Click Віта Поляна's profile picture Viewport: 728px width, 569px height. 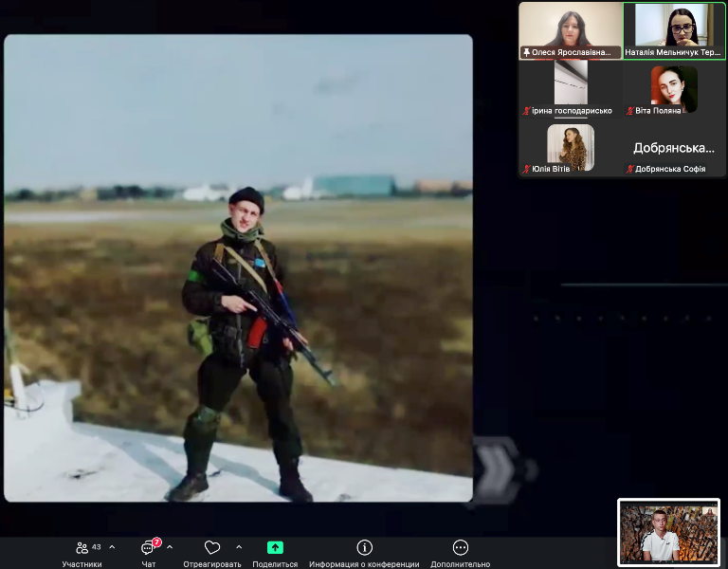pos(674,87)
